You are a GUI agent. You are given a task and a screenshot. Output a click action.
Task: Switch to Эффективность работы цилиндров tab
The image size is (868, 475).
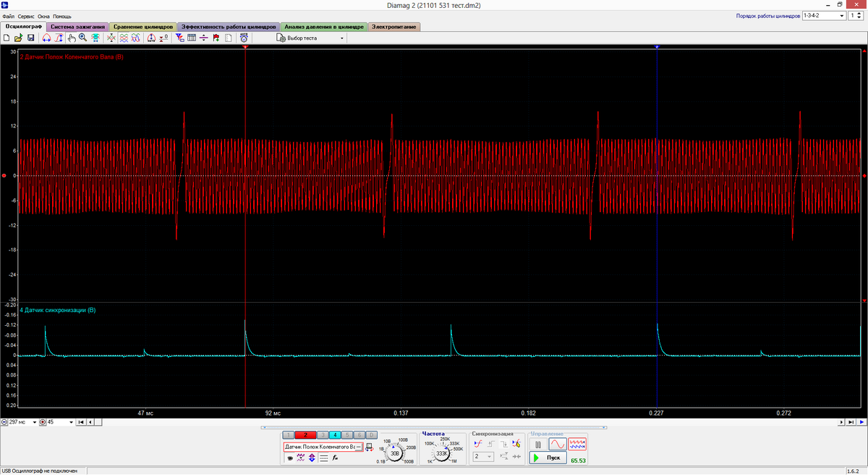[228, 27]
